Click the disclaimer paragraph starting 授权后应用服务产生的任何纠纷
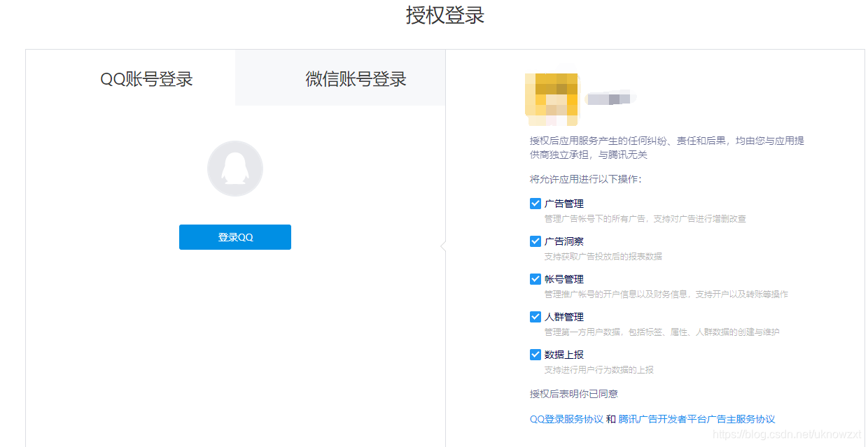Image resolution: width=868 pixels, height=447 pixels. (x=667, y=148)
